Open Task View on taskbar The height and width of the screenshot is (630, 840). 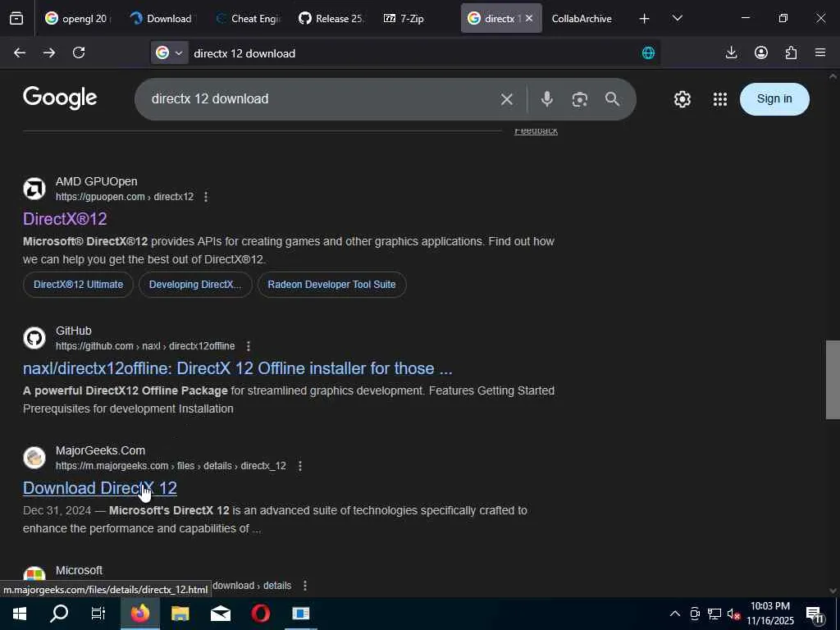coord(98,614)
